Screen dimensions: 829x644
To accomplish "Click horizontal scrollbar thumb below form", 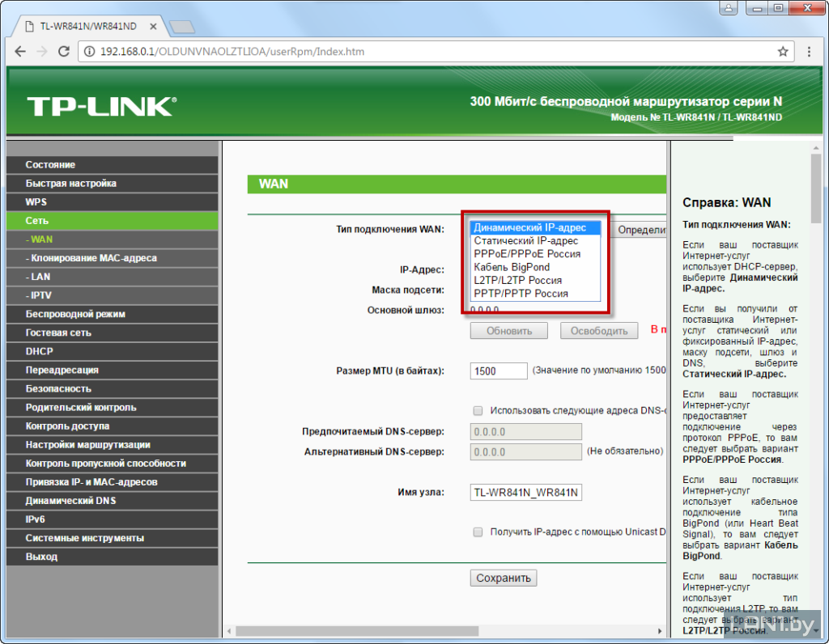I will 357,631.
